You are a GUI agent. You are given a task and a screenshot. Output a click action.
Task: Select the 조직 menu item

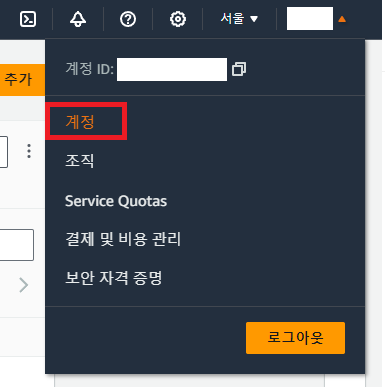pos(80,161)
